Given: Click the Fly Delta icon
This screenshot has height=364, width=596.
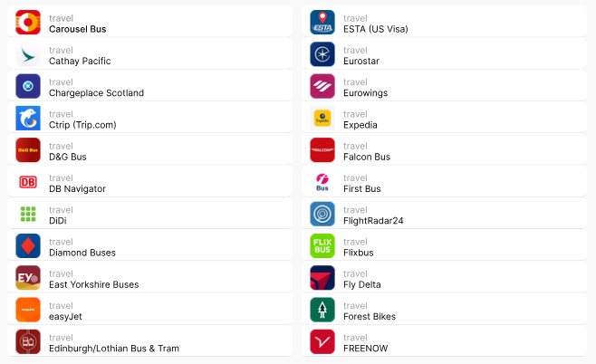Looking at the screenshot, I should (x=322, y=278).
